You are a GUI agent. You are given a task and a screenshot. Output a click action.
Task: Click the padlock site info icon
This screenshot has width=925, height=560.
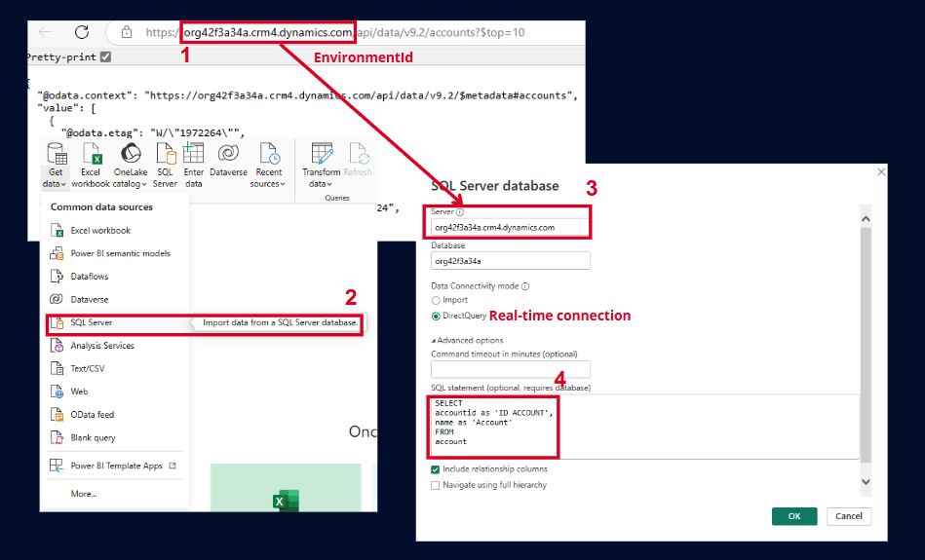coord(127,32)
